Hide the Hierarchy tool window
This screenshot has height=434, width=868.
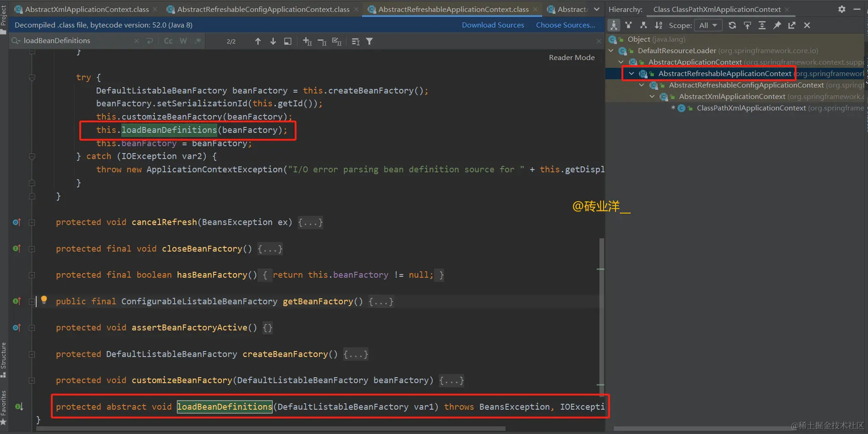(x=857, y=9)
